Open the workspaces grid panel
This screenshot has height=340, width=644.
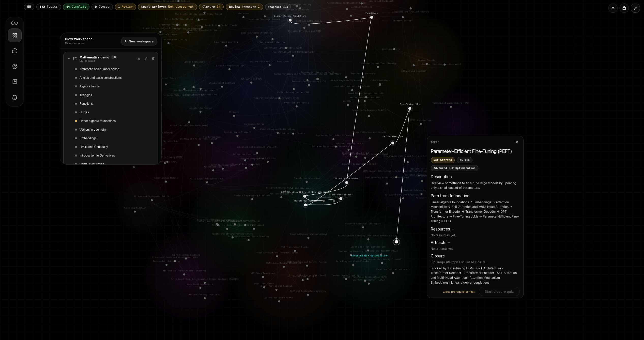click(14, 35)
